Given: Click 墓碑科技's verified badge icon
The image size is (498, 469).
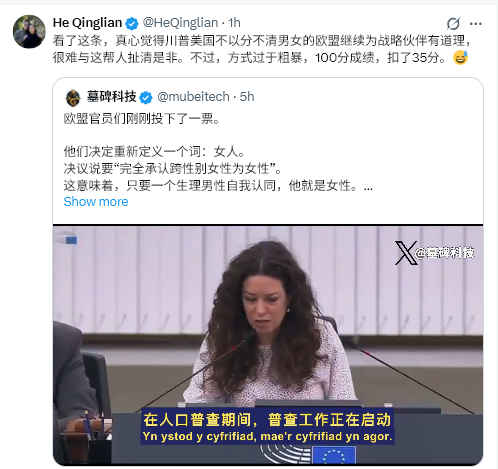Looking at the screenshot, I should 146,97.
